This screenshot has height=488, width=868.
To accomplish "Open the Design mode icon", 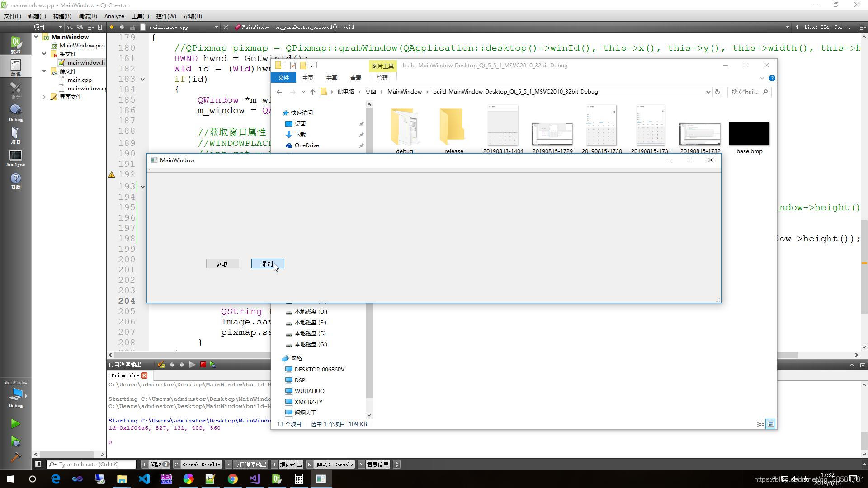I will pyautogui.click(x=16, y=90).
